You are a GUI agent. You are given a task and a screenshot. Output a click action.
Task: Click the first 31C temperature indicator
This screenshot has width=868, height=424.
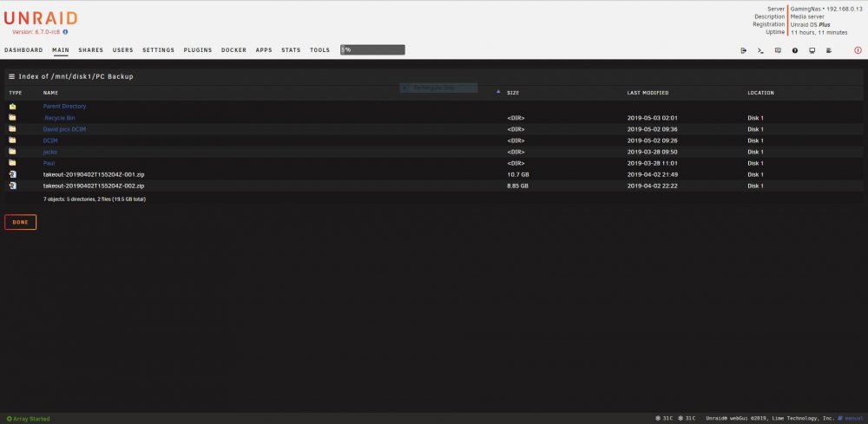point(664,419)
